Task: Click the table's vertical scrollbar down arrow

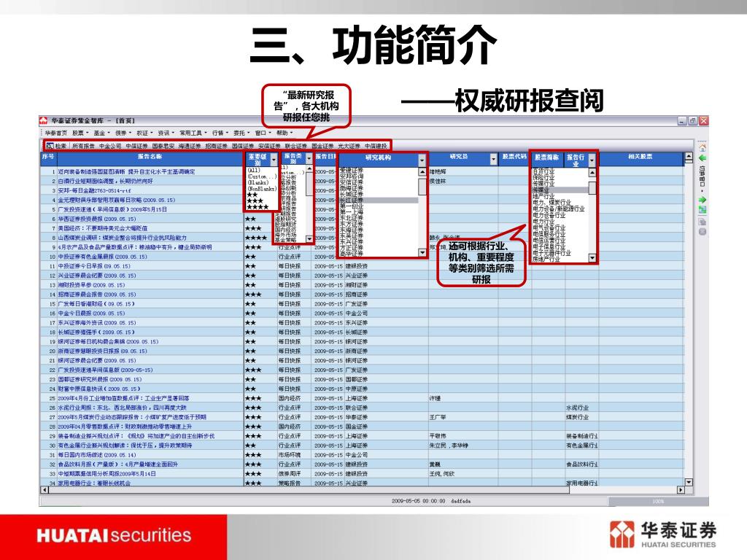Action: [x=689, y=482]
